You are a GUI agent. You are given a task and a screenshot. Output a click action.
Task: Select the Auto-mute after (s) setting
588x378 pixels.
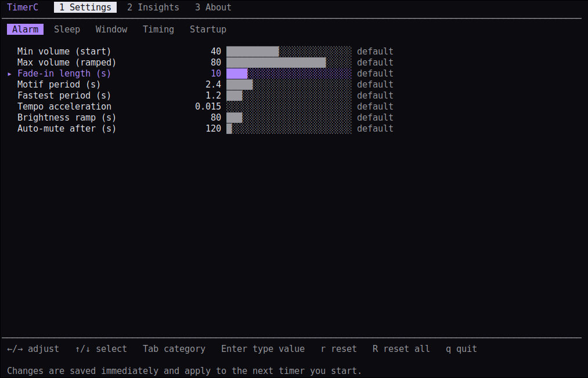point(67,129)
